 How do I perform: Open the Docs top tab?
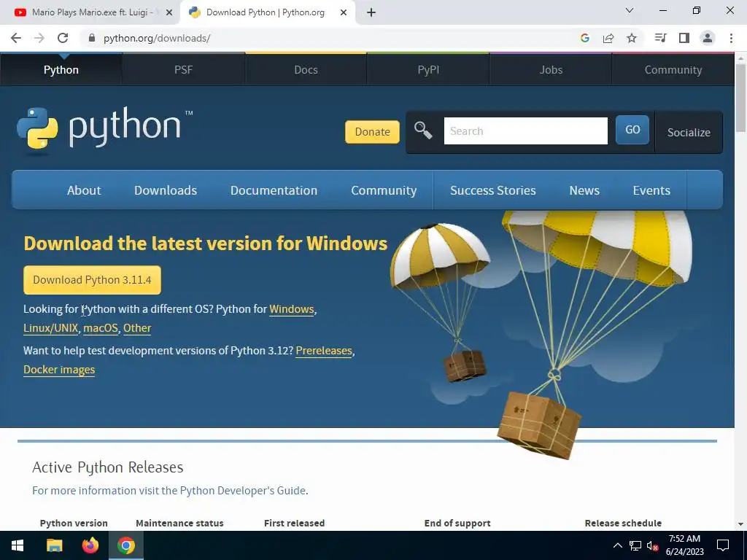click(306, 70)
